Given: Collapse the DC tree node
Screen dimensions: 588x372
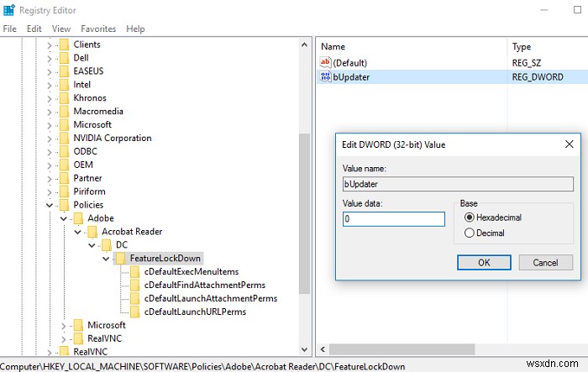Looking at the screenshot, I should click(x=92, y=245).
